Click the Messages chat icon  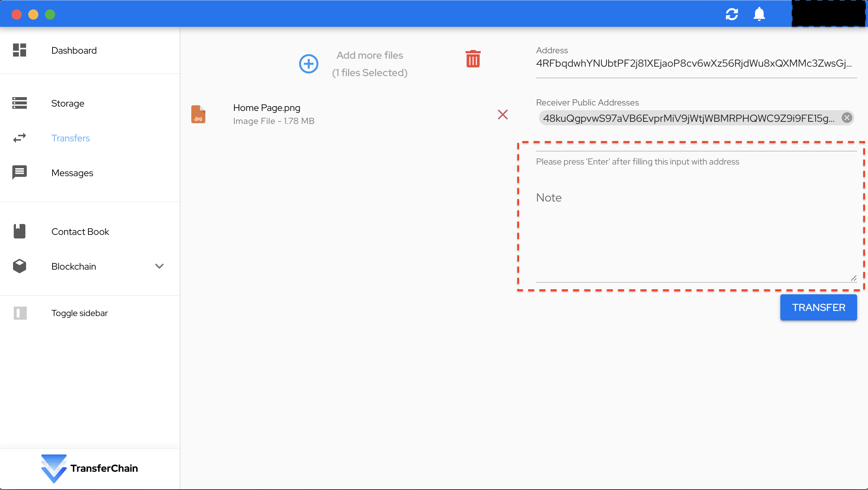coord(20,173)
